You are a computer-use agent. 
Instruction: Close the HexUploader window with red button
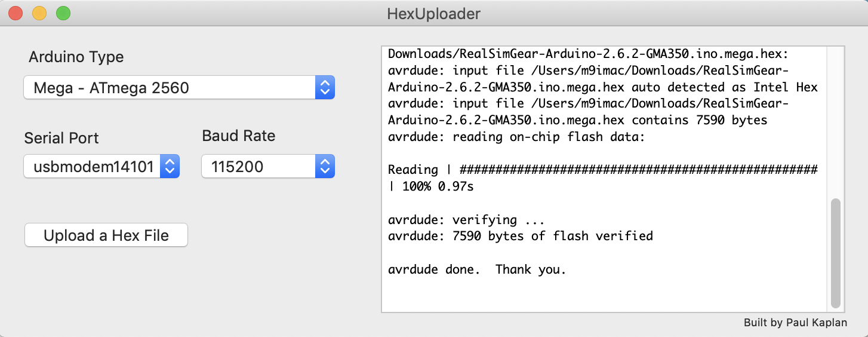[16, 13]
